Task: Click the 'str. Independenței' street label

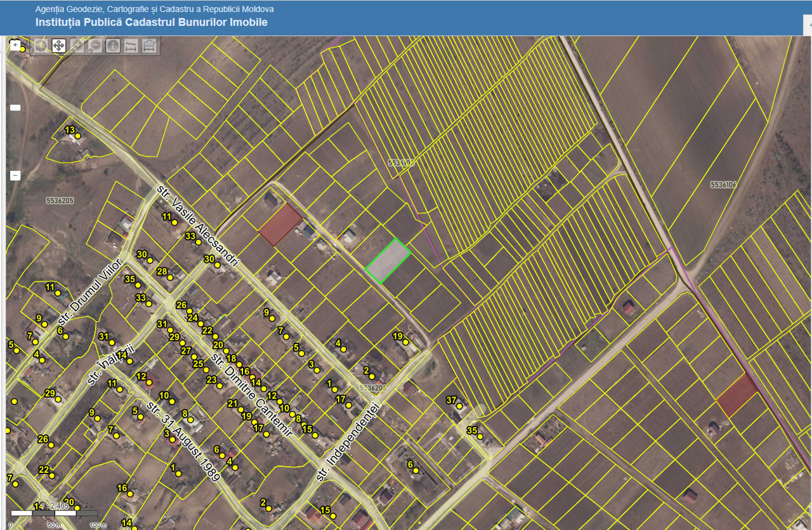Action: pyautogui.click(x=348, y=441)
